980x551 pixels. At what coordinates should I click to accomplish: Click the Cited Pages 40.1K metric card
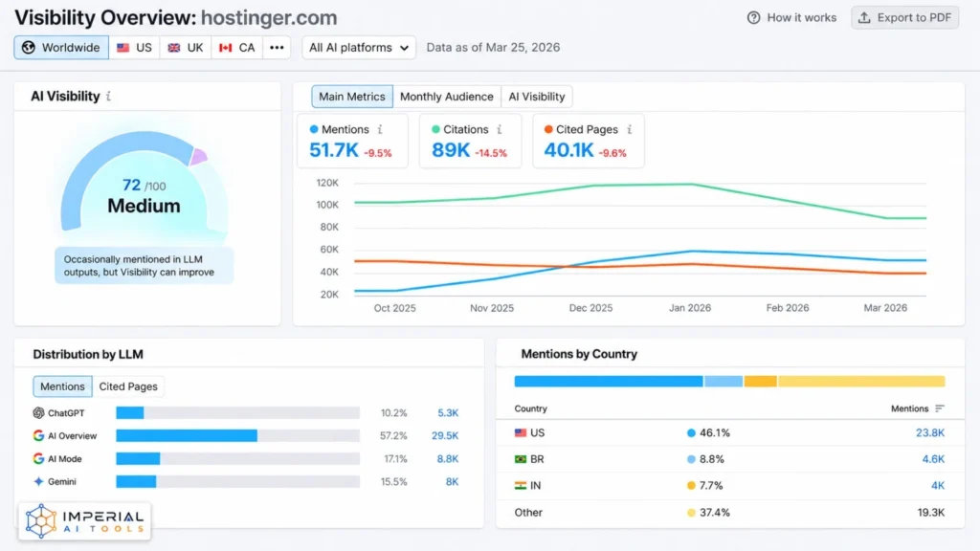589,142
